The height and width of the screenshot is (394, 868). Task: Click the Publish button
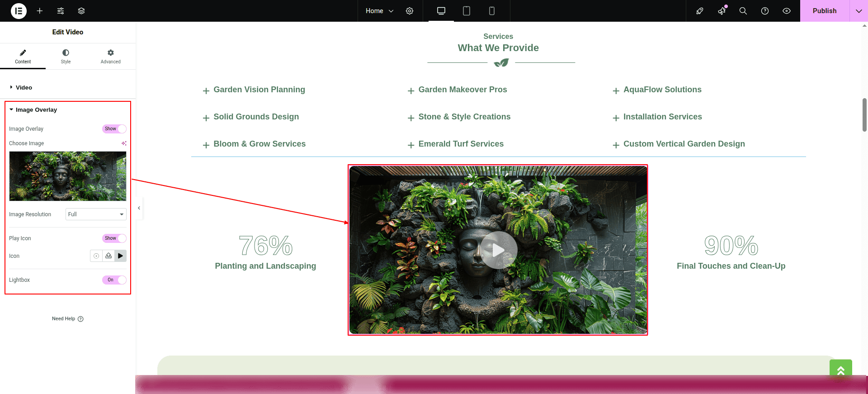click(x=825, y=11)
